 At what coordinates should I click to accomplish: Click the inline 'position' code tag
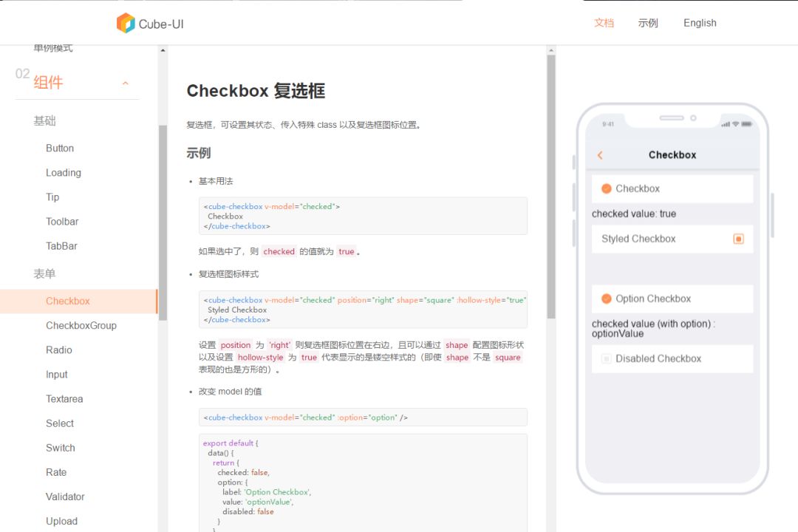pyautogui.click(x=236, y=345)
